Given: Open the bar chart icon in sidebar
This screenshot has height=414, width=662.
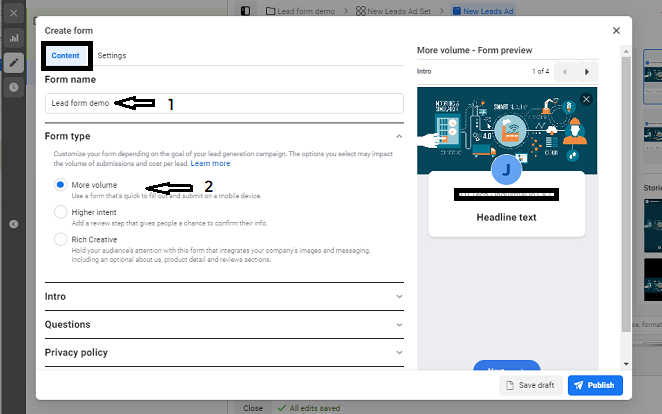Looking at the screenshot, I should point(14,38).
